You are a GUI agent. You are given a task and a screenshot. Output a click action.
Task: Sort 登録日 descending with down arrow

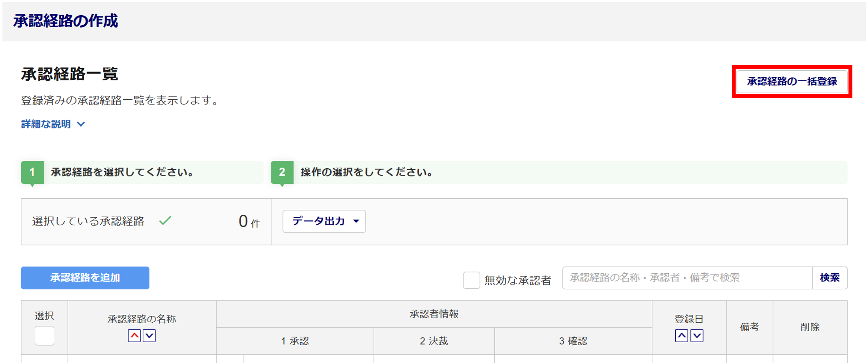pos(697,336)
